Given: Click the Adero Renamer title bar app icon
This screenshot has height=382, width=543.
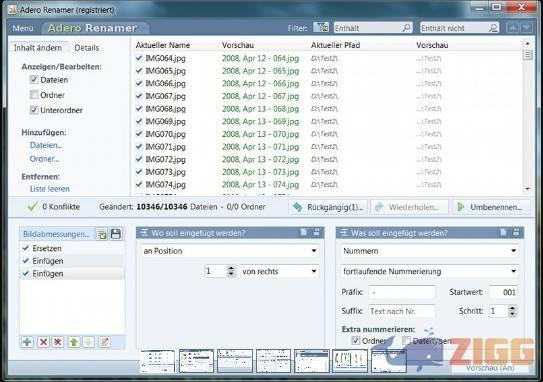Looking at the screenshot, I should (12, 10).
